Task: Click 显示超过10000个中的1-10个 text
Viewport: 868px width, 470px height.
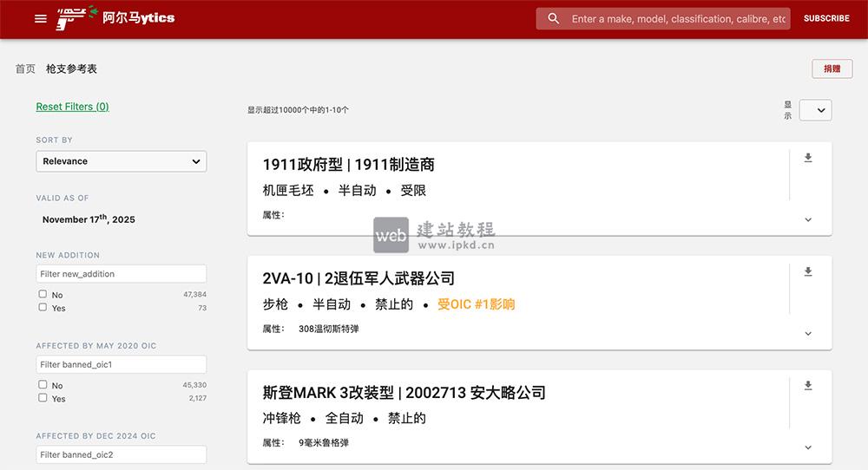Action: pyautogui.click(x=298, y=110)
